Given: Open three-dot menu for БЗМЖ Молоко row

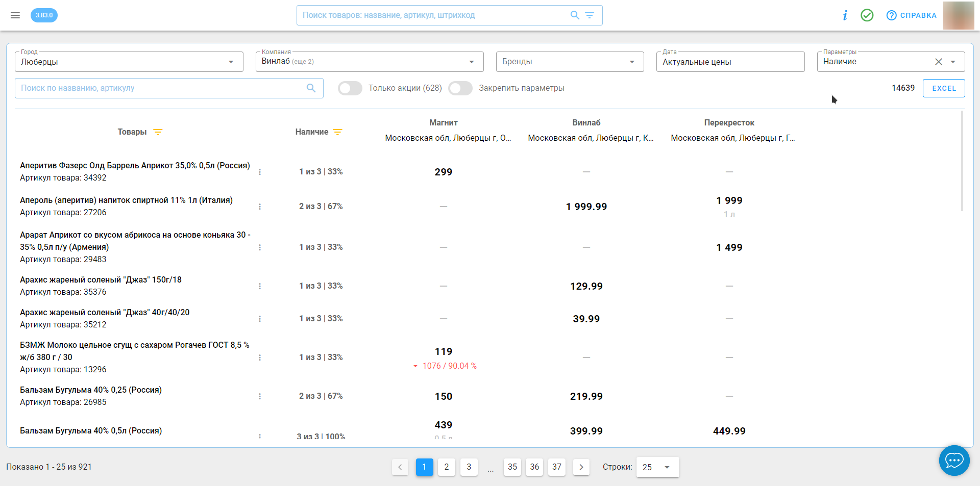Looking at the screenshot, I should pos(260,357).
